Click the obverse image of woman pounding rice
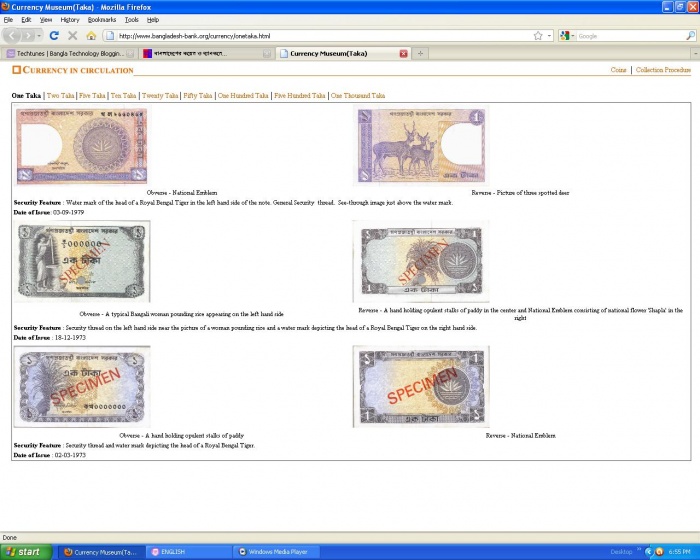The height and width of the screenshot is (560, 700). pos(82,261)
